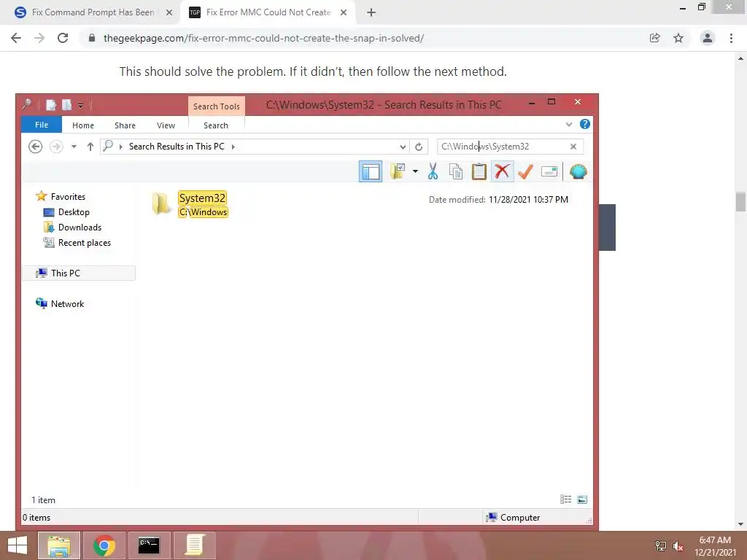747x560 pixels.
Task: Bookmark this page with the star icon
Action: click(x=678, y=38)
